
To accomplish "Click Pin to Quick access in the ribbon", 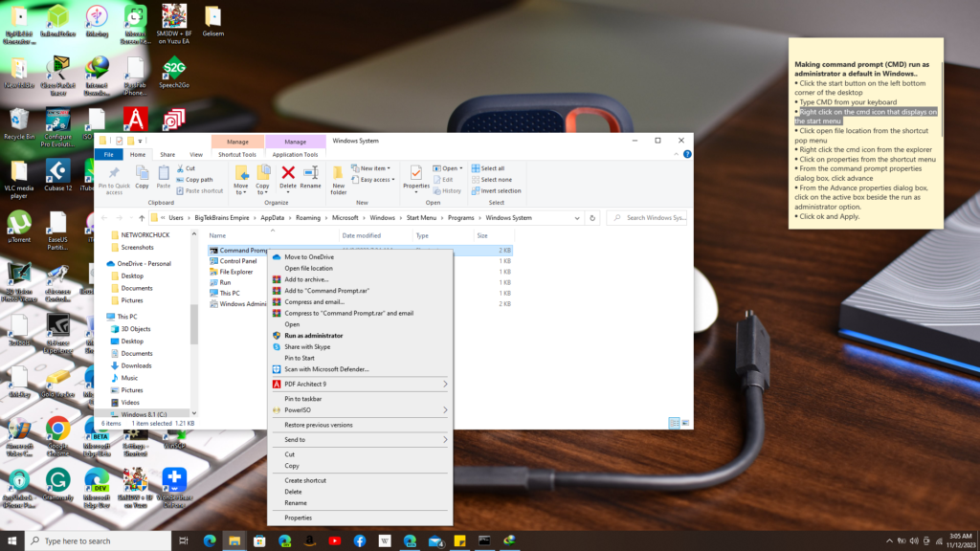I will coord(114,180).
